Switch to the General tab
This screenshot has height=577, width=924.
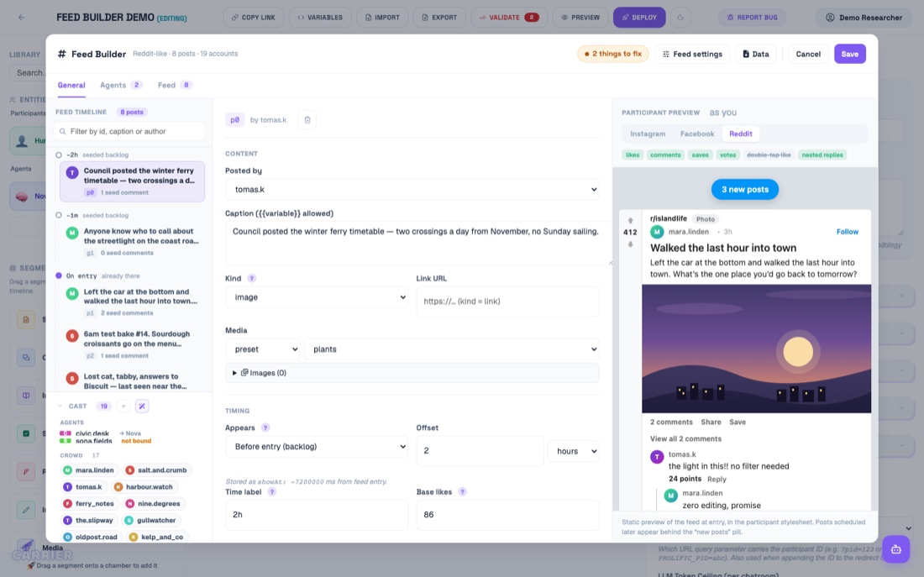71,85
